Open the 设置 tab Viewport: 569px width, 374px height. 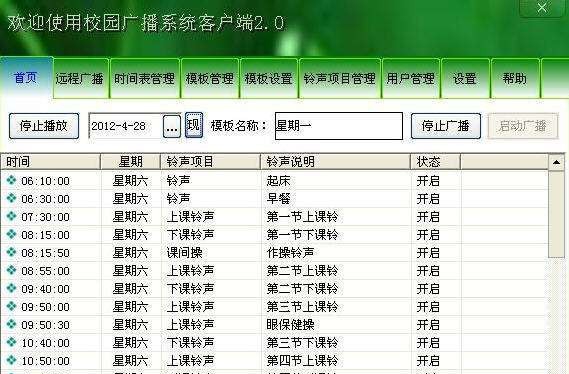click(465, 78)
